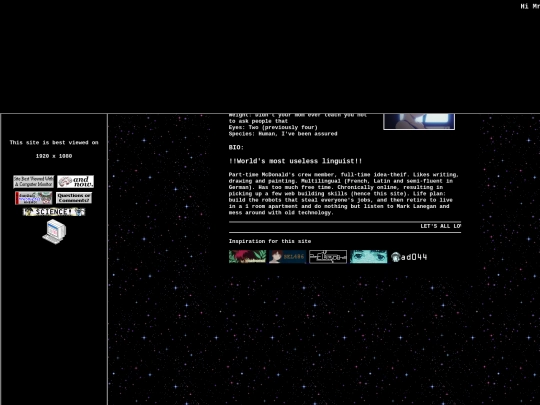Click '!!World's most useless linguist!!' text
Image resolution: width=540 pixels, height=405 pixels.
tap(295, 161)
